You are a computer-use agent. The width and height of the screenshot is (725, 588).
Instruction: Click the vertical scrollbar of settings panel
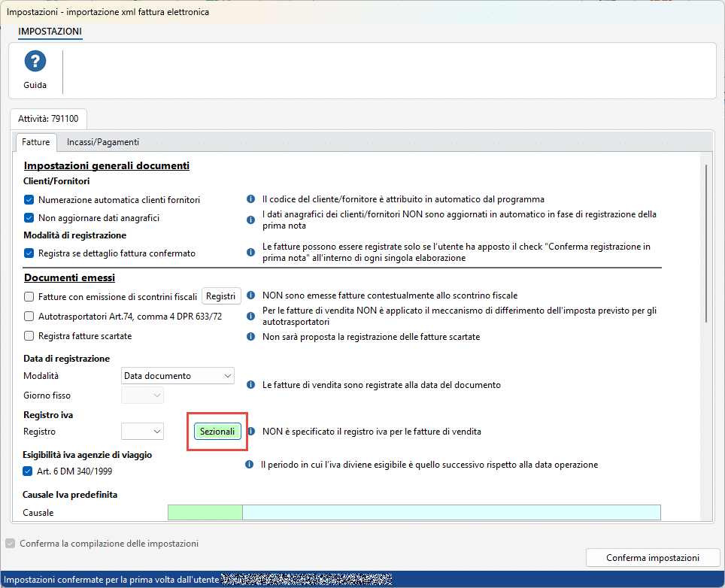coord(705,244)
